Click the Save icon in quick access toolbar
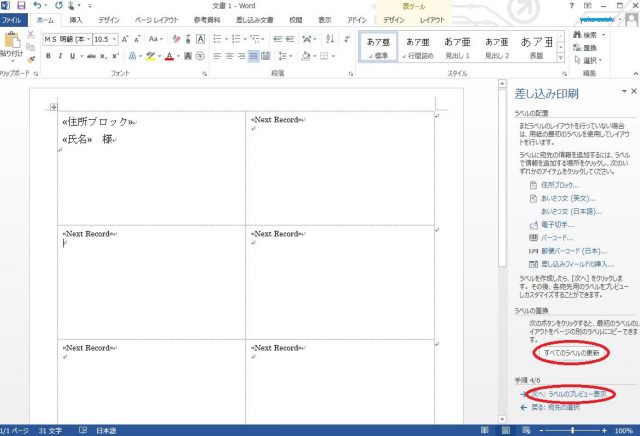Screen dimensions: 640x436 click(20, 5)
